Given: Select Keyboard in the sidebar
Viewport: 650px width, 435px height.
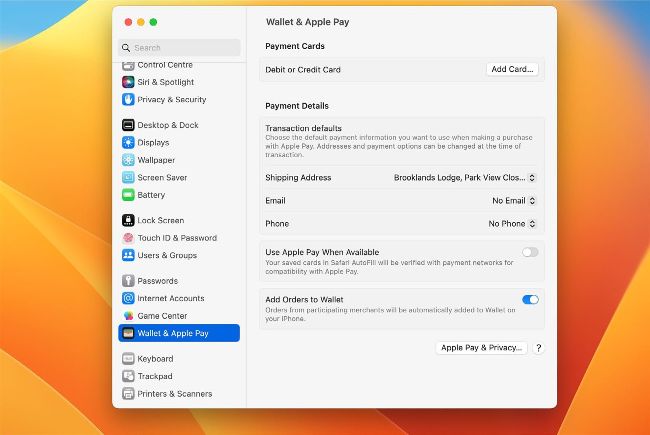Looking at the screenshot, I should [155, 358].
